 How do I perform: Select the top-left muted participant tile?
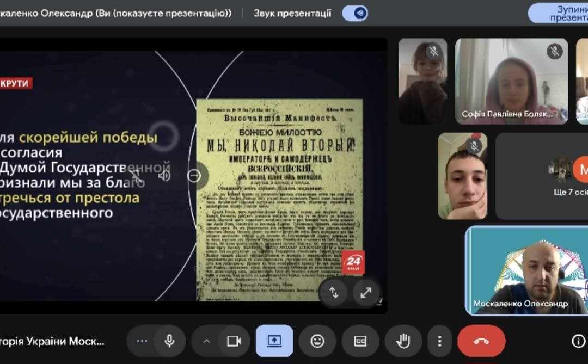422,81
